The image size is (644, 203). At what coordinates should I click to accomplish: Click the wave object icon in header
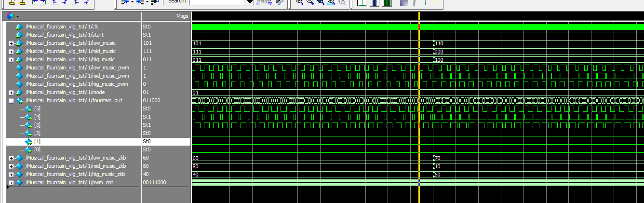[11, 16]
